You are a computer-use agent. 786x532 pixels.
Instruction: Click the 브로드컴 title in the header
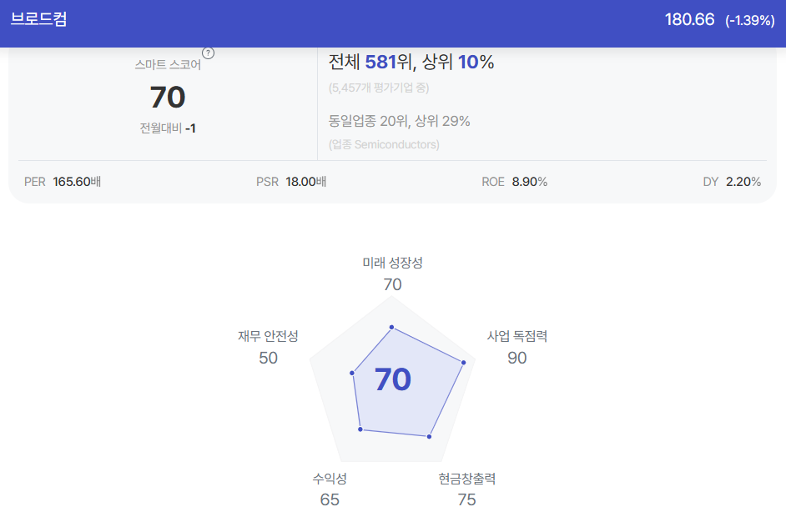pos(39,19)
